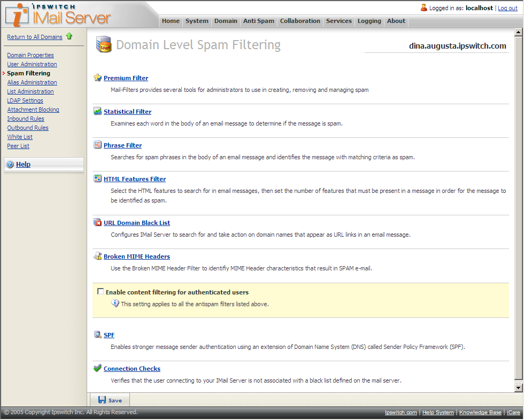The height and width of the screenshot is (420, 524).
Task: Select the Services menu item
Action: point(339,21)
